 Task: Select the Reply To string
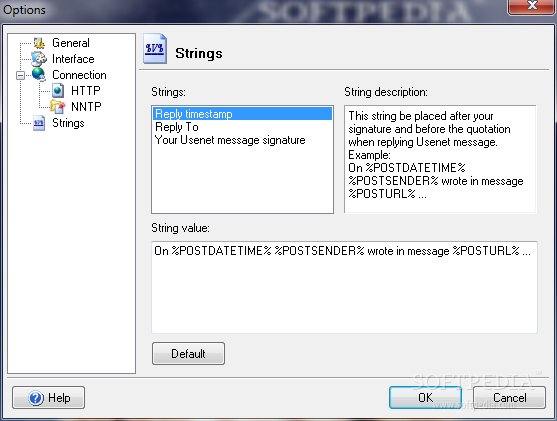[243, 127]
